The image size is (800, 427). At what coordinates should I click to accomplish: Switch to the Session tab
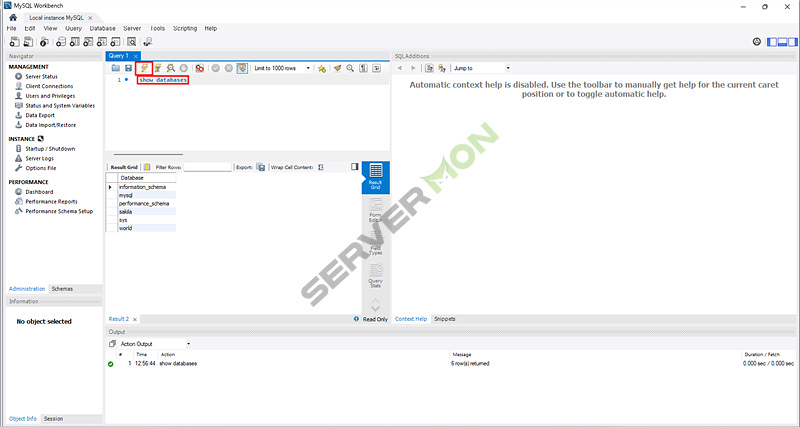click(53, 418)
